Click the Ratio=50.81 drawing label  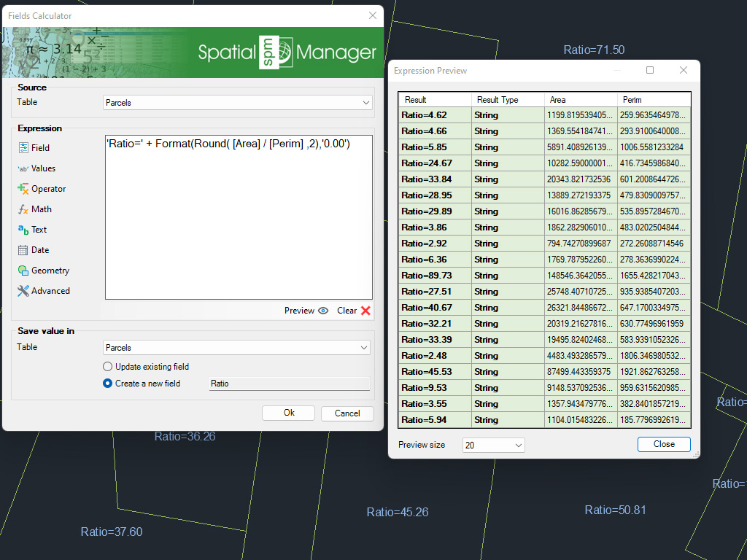pyautogui.click(x=616, y=510)
